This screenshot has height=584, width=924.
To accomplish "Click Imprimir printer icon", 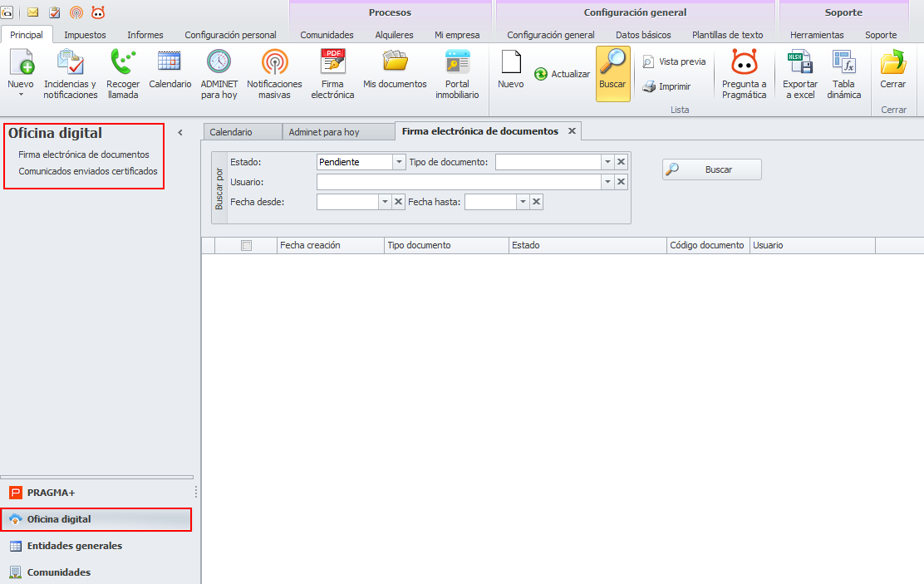I will 649,86.
